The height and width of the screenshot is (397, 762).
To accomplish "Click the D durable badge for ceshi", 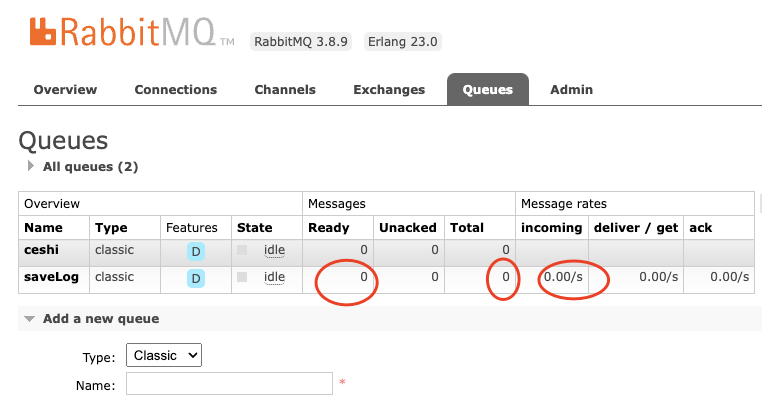I will [x=196, y=252].
